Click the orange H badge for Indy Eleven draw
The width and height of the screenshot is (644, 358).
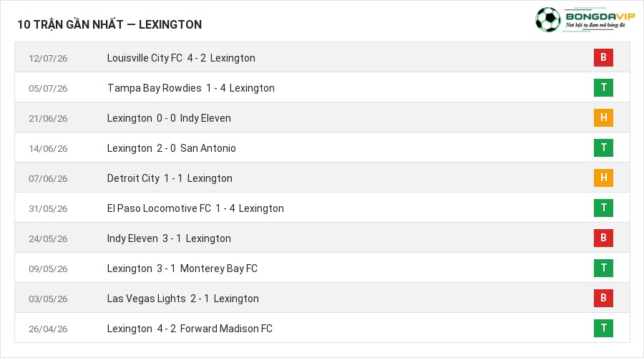click(x=603, y=117)
